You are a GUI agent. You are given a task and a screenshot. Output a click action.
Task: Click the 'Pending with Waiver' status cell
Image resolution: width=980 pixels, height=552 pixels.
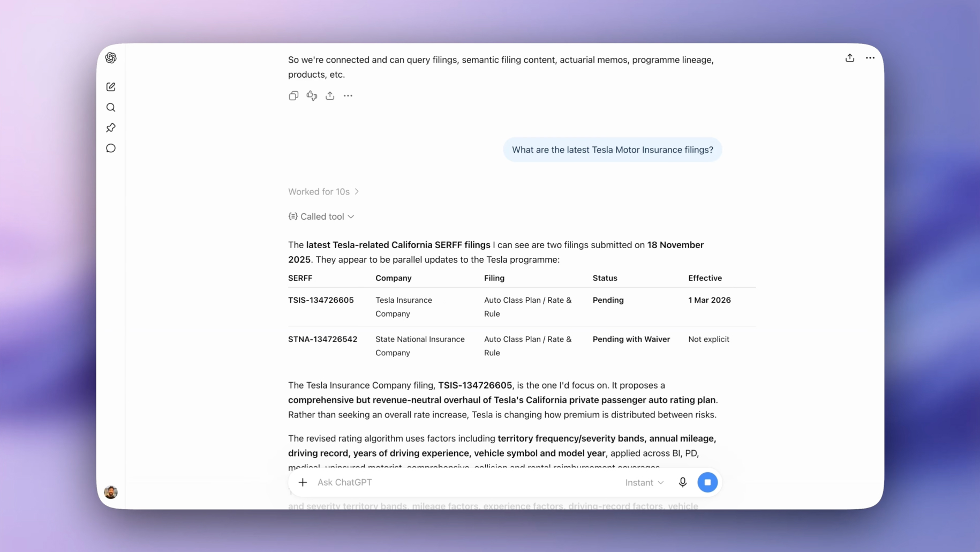(x=631, y=339)
